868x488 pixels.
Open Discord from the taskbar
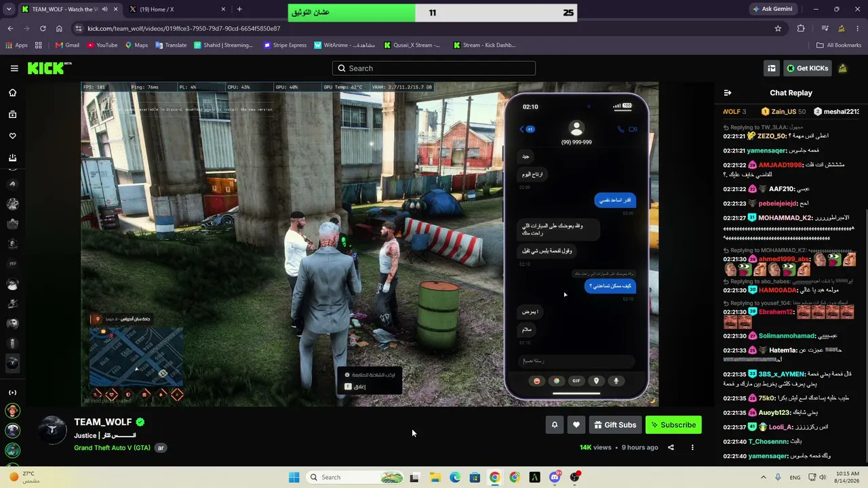click(555, 477)
